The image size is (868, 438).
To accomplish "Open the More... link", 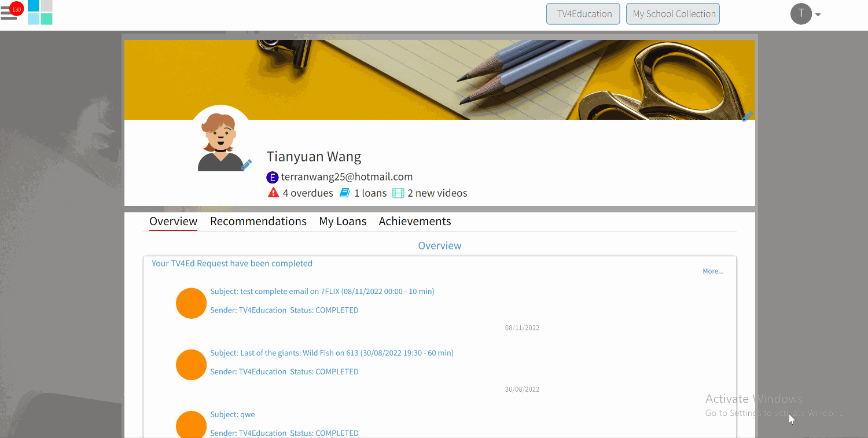I will click(713, 271).
